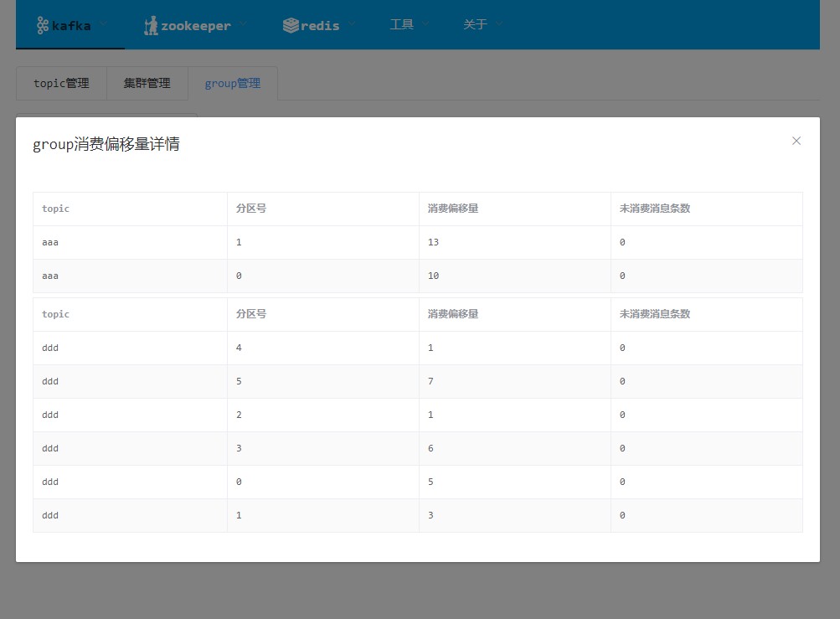The image size is (840, 619).
Task: Select the ddd row with partition 5
Action: (x=418, y=382)
